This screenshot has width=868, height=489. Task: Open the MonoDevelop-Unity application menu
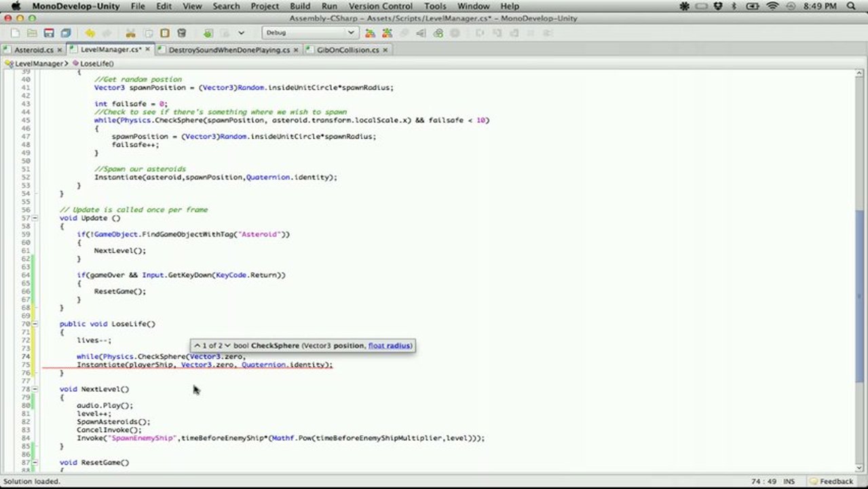click(76, 6)
